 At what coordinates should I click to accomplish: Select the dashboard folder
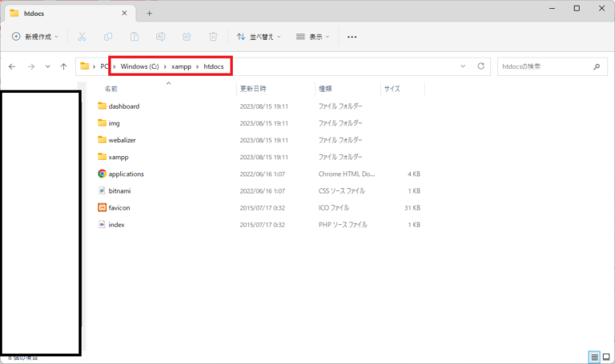123,106
